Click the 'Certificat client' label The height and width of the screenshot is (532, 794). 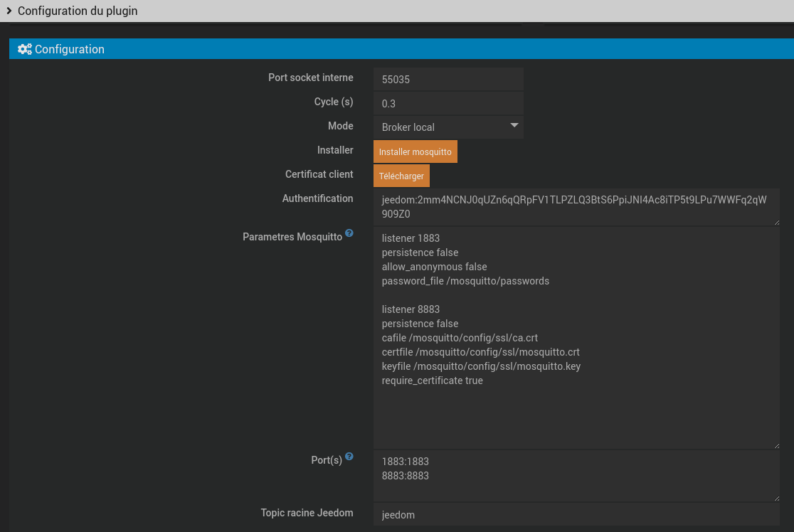[x=319, y=174]
